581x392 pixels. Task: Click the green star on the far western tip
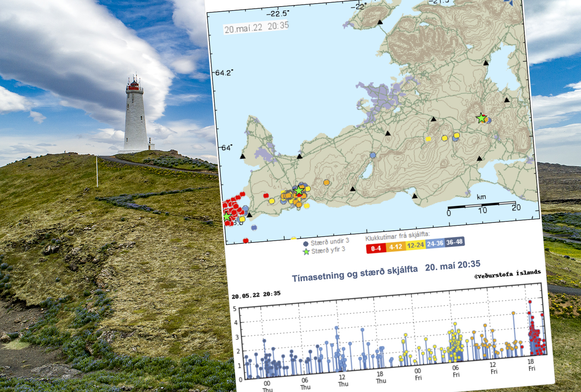coord(227,217)
